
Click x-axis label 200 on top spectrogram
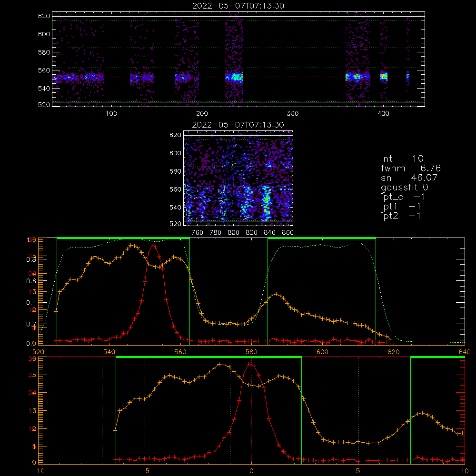pos(202,114)
